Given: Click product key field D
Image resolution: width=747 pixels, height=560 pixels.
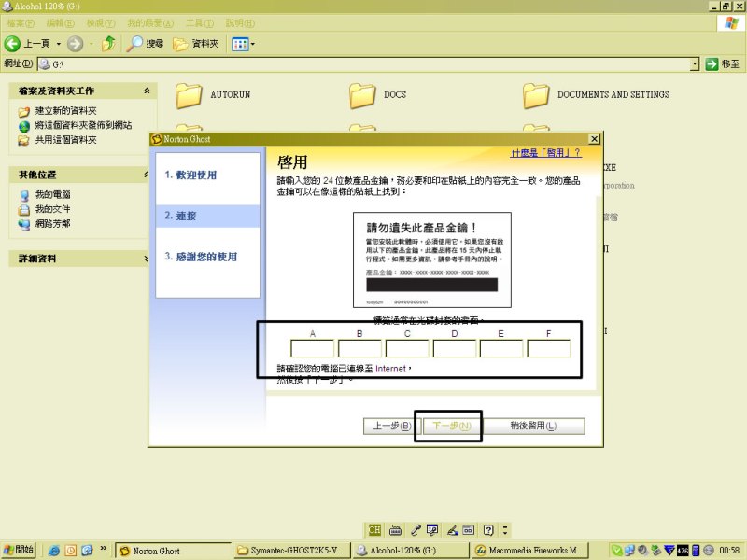Looking at the screenshot, I should (454, 348).
